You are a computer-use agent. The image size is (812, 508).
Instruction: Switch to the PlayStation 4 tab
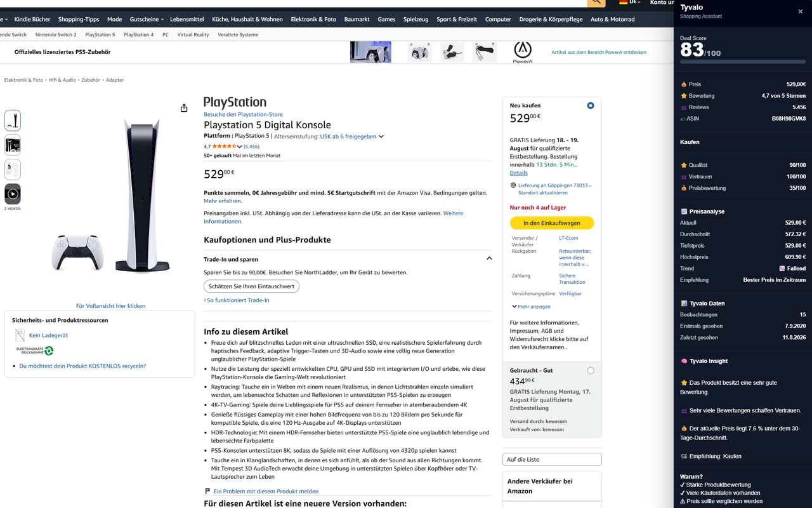point(139,35)
